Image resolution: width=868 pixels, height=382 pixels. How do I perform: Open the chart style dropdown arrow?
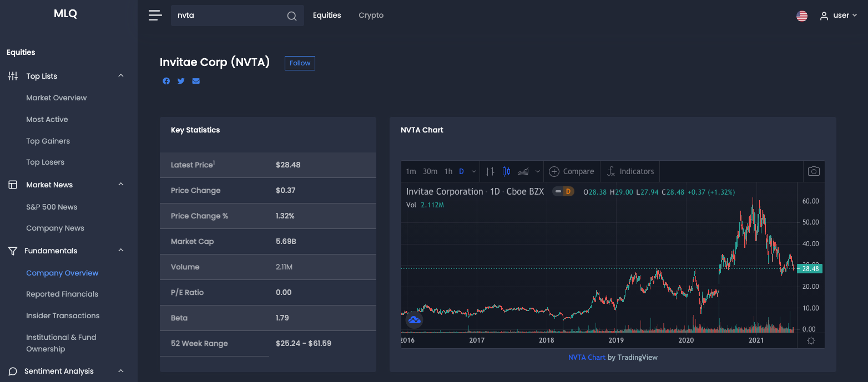537,171
